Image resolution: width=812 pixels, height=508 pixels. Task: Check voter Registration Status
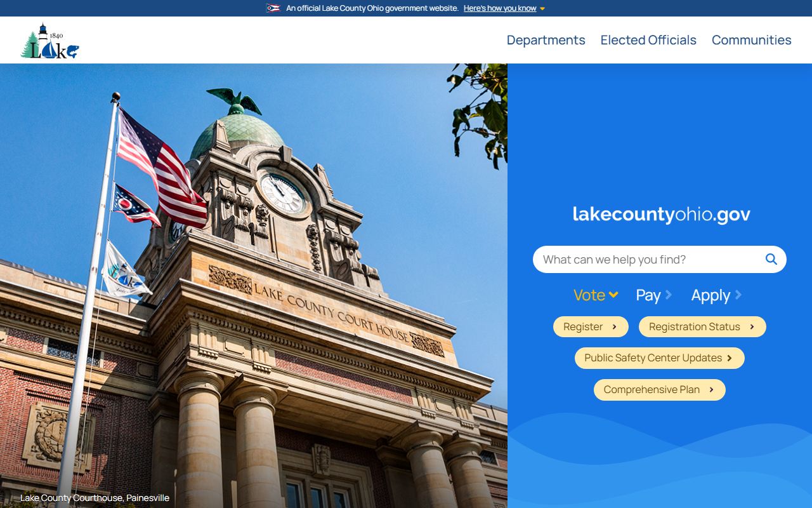point(694,327)
